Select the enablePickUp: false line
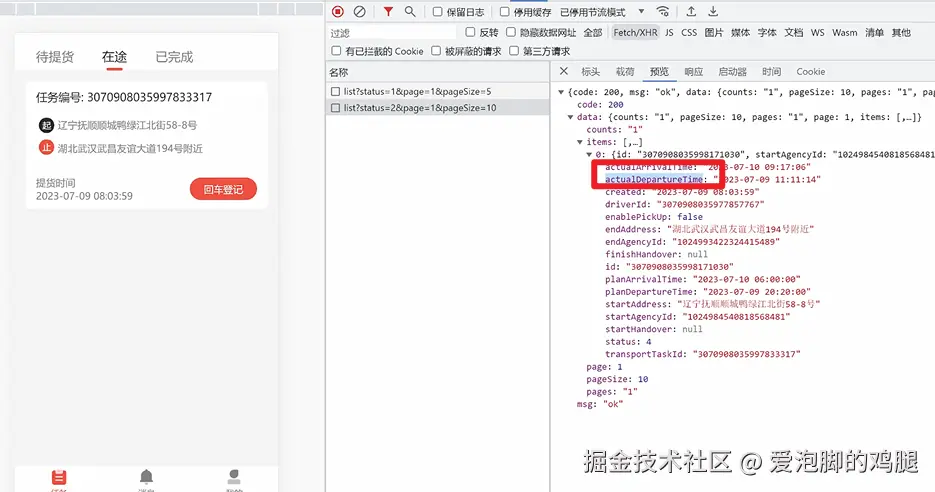The width and height of the screenshot is (935, 492). click(654, 216)
